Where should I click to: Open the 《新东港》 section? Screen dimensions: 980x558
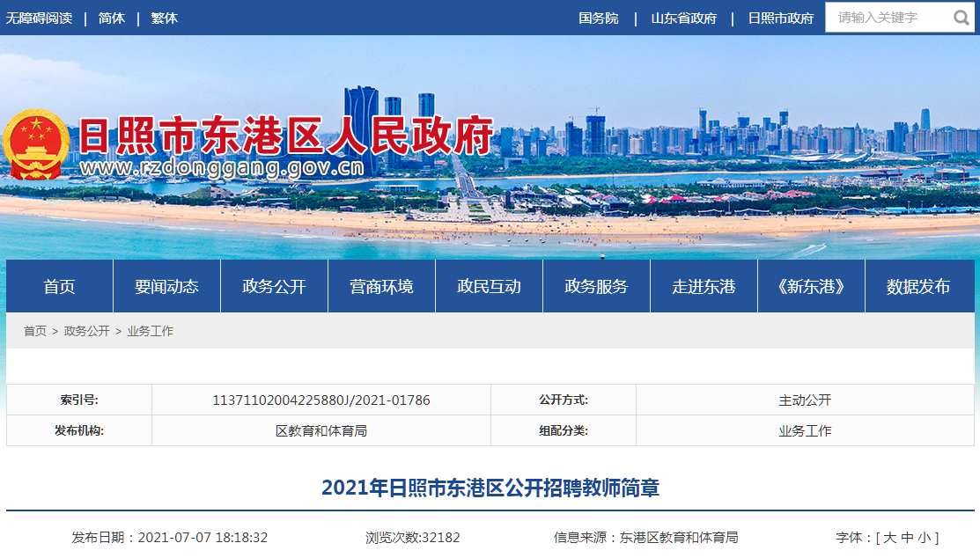[810, 285]
